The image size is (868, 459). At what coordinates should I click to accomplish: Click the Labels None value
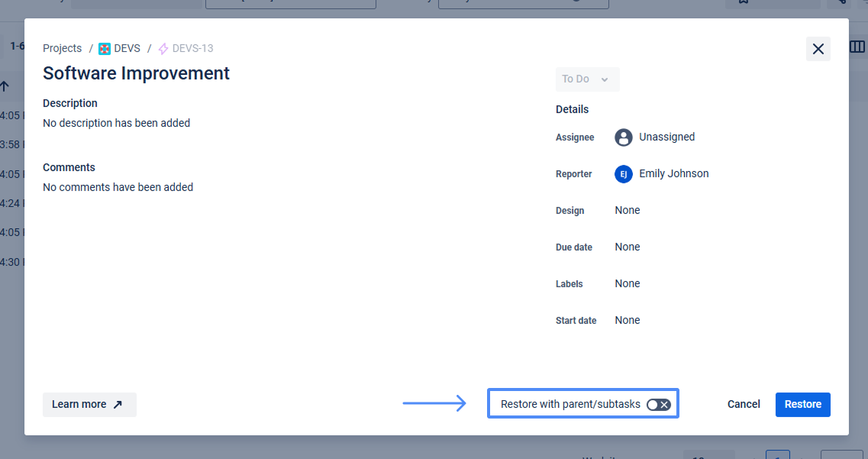point(628,283)
